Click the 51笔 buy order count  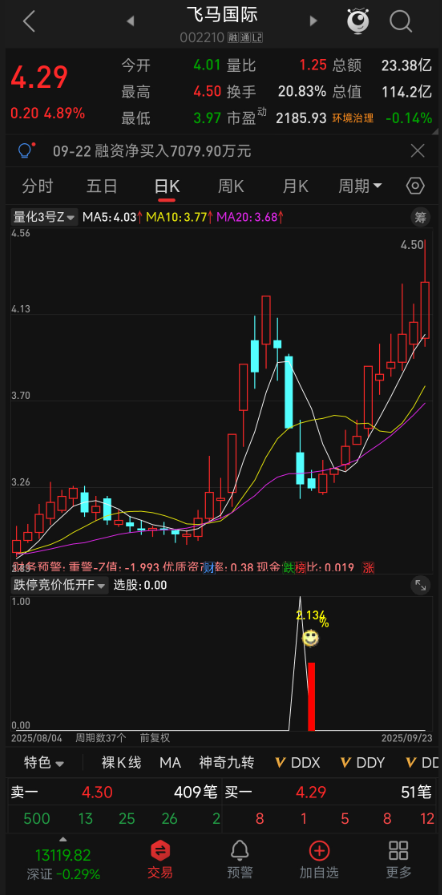tap(415, 793)
